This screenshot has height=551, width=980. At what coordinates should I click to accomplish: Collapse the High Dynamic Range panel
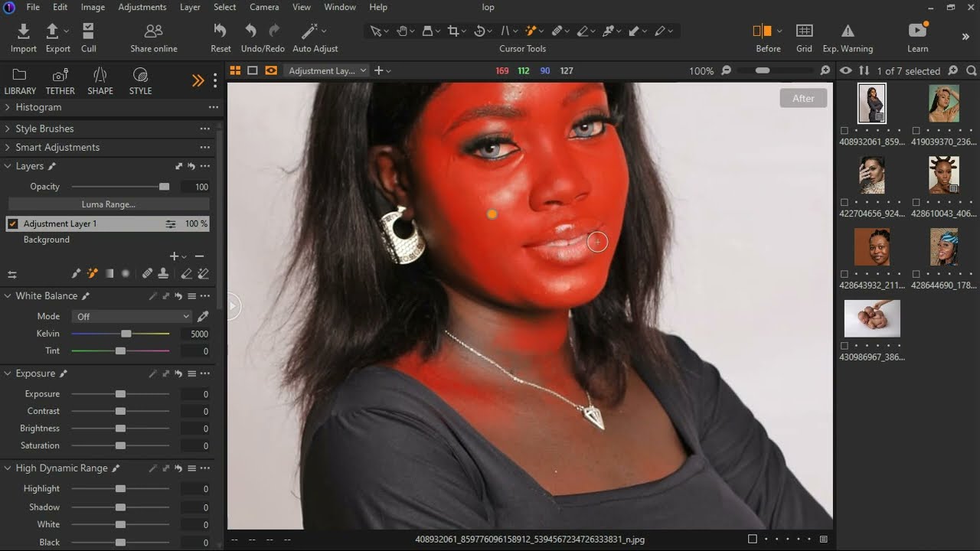[x=8, y=468]
